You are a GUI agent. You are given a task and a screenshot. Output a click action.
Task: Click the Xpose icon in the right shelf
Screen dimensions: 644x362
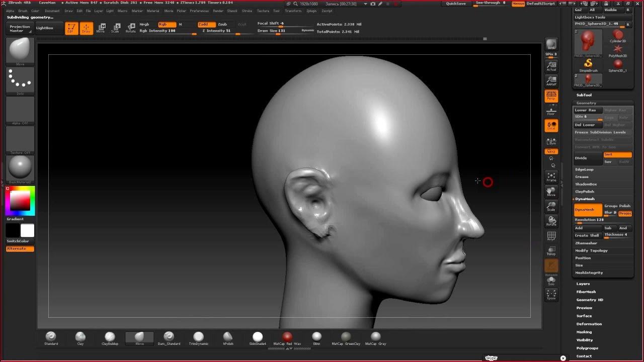[x=551, y=294]
